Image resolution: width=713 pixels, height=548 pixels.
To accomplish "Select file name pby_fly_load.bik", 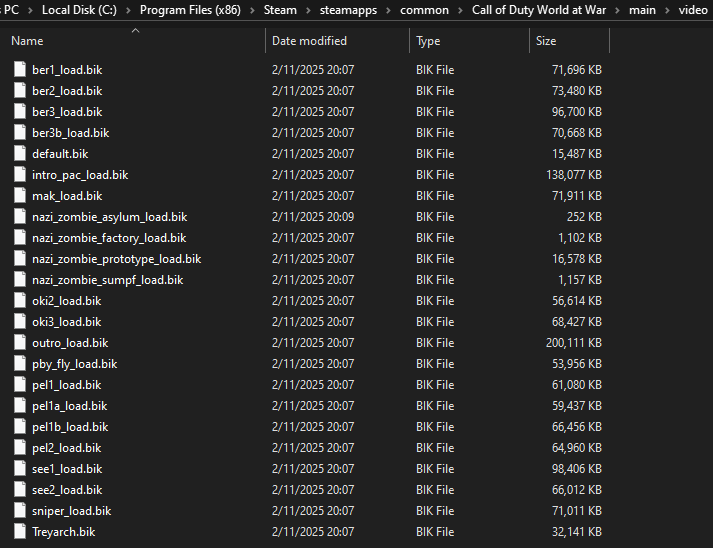I will (x=75, y=364).
